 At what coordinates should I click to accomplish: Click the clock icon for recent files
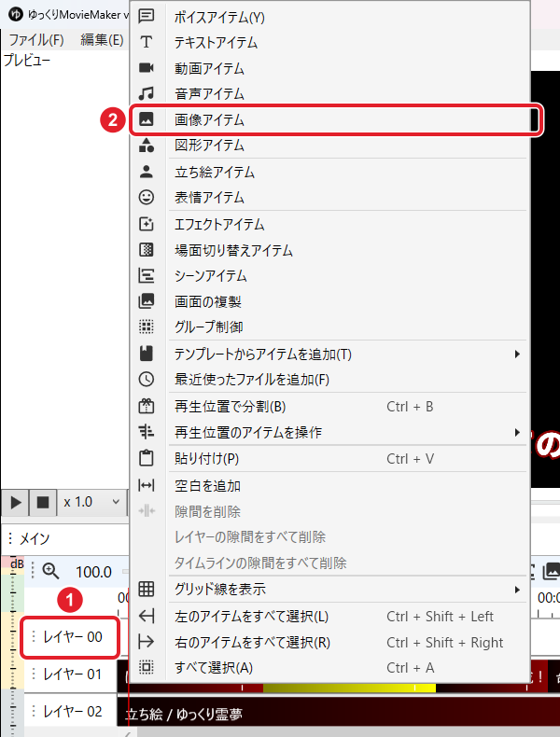[x=147, y=379]
